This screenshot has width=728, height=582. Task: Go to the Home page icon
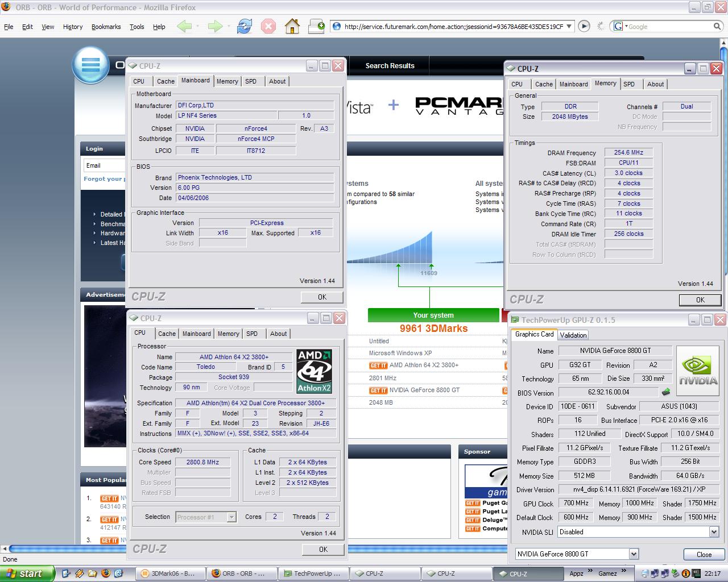(x=292, y=26)
